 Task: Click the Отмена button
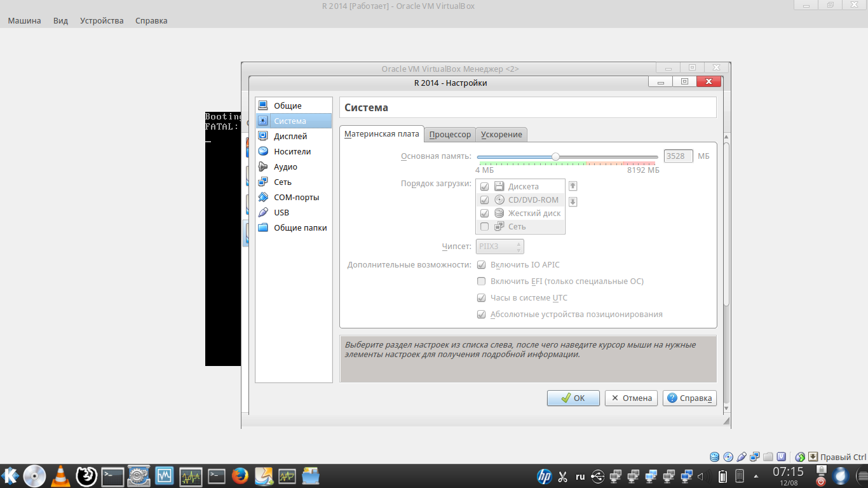click(631, 398)
